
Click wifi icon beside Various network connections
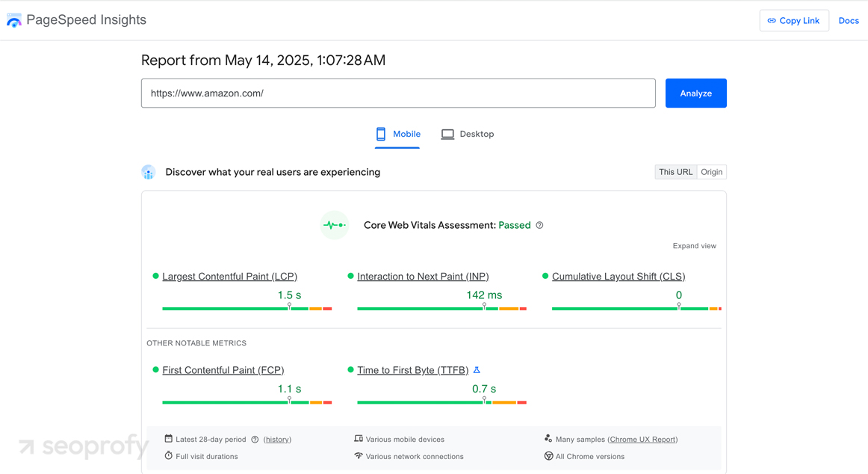[358, 456]
